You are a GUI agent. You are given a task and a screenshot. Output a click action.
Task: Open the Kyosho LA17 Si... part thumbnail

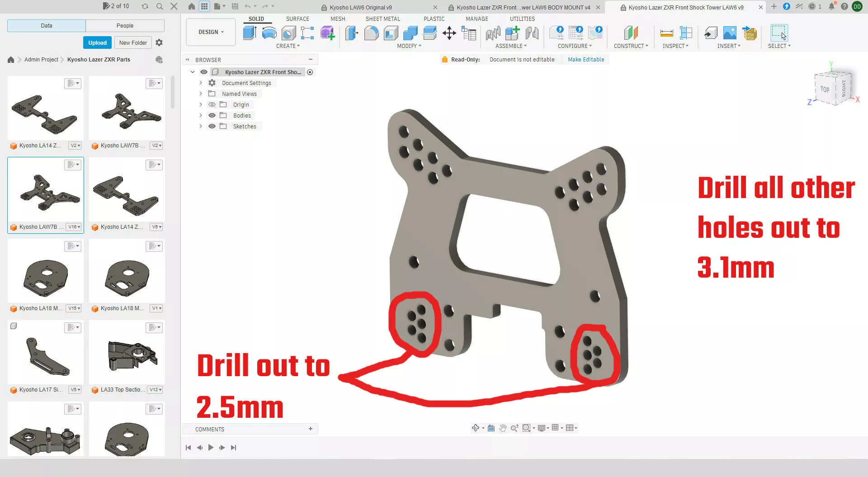46,353
